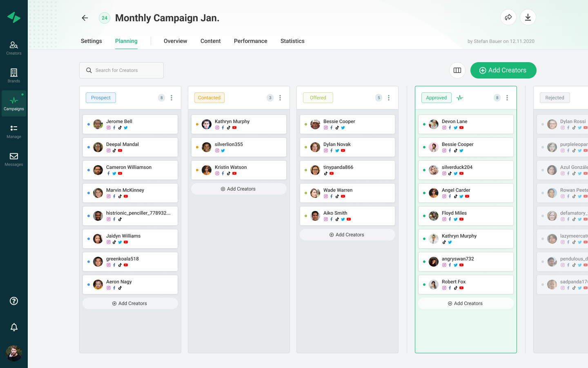Open the user profile avatar in sidebar
The width and height of the screenshot is (588, 368).
click(x=14, y=353)
